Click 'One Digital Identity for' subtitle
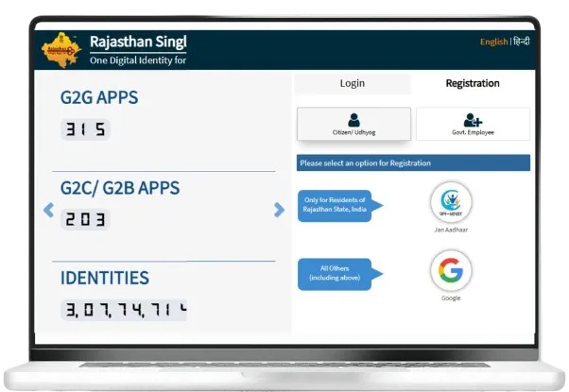This screenshot has height=392, width=569. coord(138,60)
